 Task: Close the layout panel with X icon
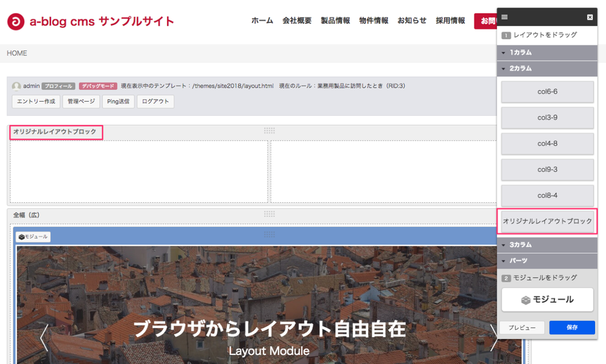pos(590,17)
